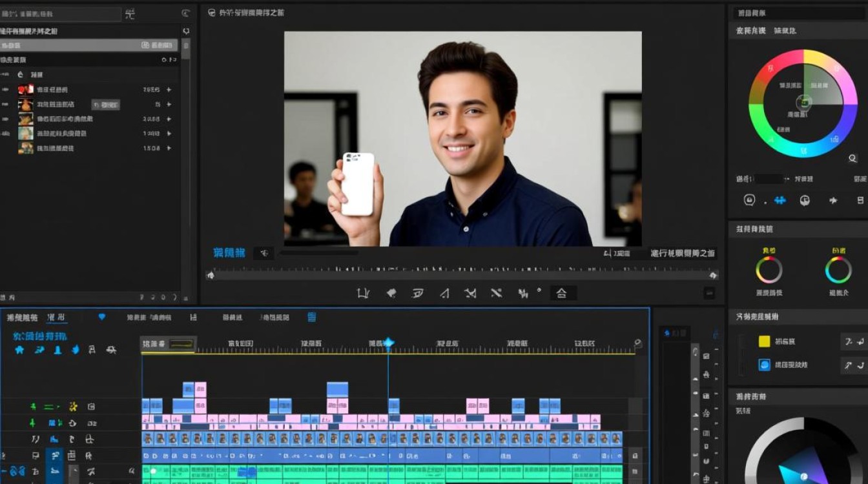868x484 pixels.
Task: Click the search field above the media list
Action: point(61,14)
